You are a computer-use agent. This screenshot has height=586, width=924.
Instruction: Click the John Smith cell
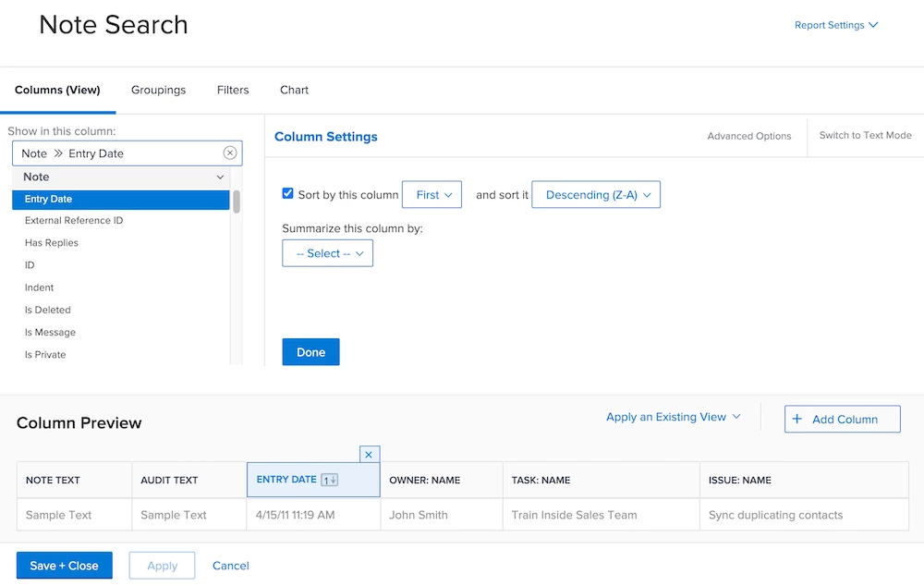[442, 515]
